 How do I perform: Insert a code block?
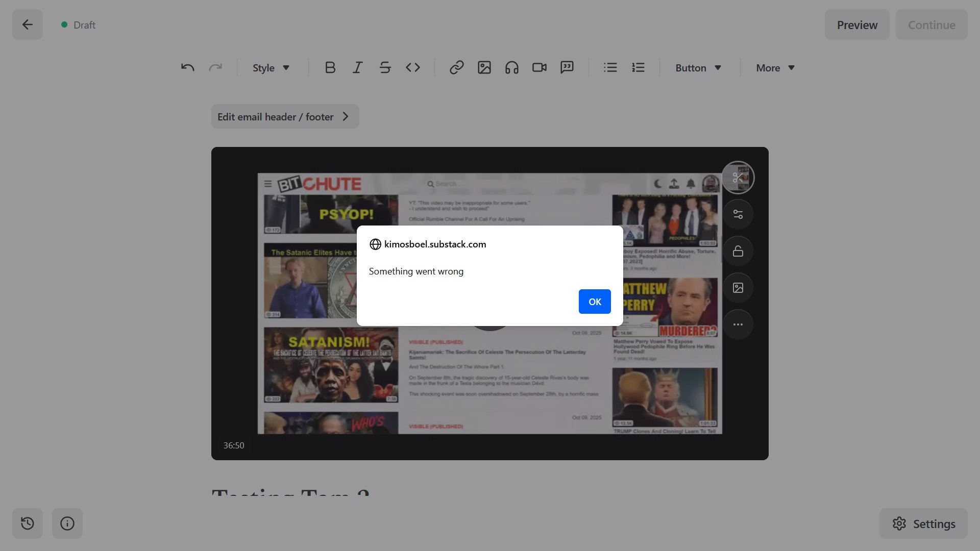(x=413, y=67)
